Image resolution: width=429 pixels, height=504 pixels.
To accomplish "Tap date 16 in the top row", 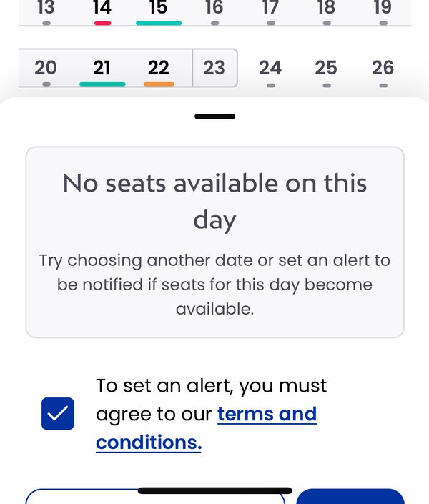I will tap(214, 11).
